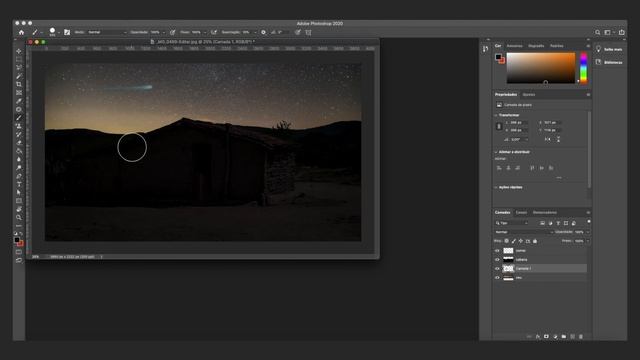
Task: Switch to the Degradês tab
Action: point(536,46)
